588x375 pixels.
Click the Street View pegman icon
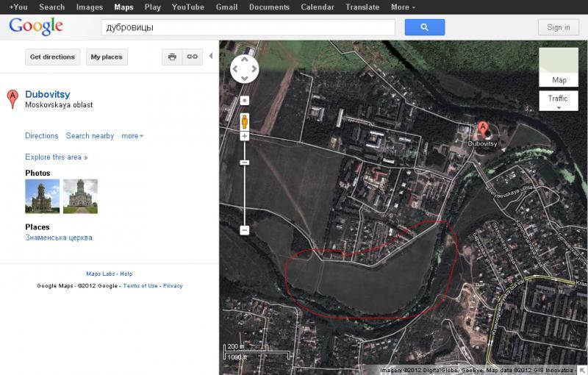pos(245,121)
